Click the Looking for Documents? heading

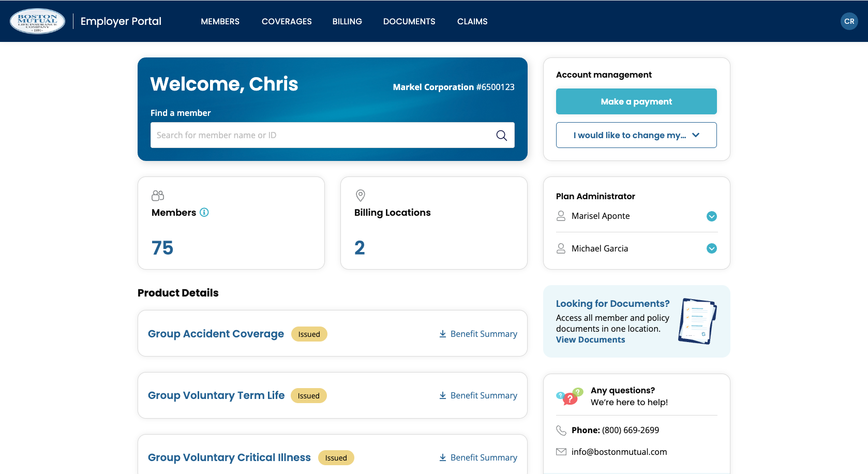[612, 304]
